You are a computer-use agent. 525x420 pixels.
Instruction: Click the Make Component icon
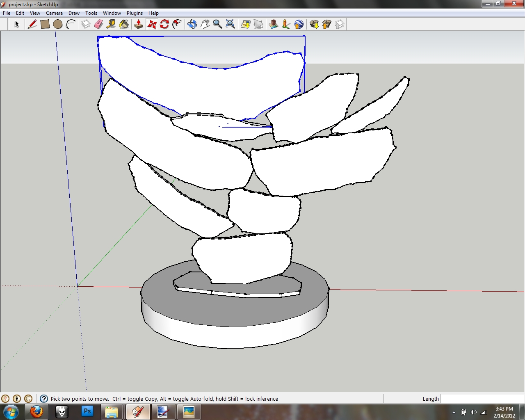tap(86, 24)
